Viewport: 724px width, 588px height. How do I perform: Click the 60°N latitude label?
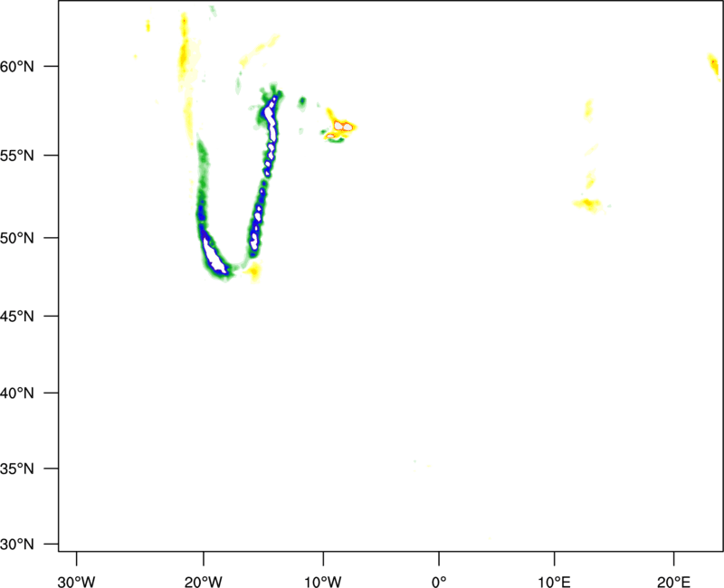[x=17, y=66]
